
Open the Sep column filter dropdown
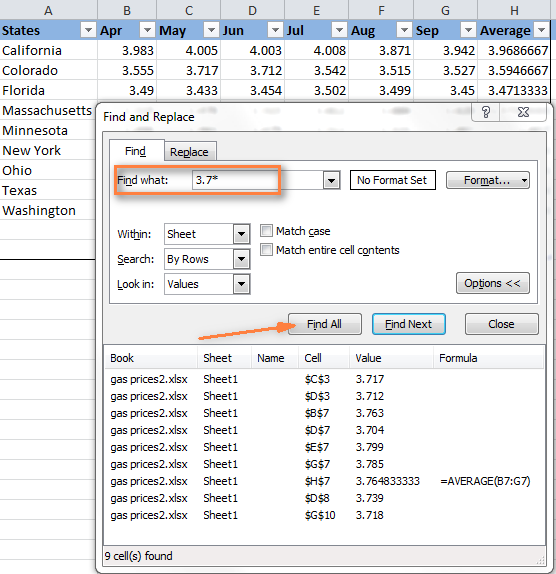click(468, 30)
